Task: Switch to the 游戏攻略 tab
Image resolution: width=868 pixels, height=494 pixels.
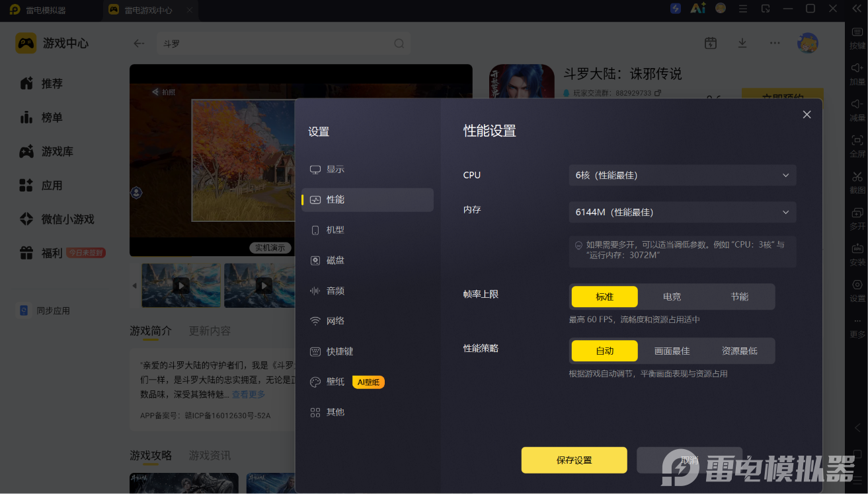Action: 151,456
